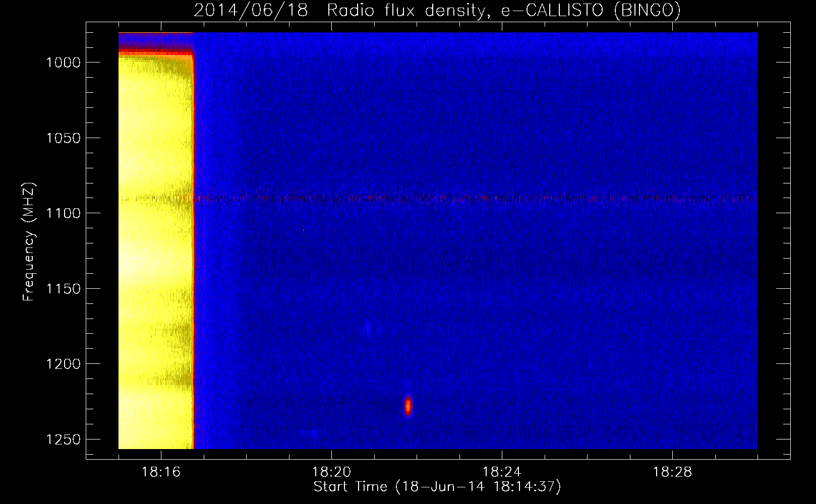Click the '1050' frequency axis label

63,138
